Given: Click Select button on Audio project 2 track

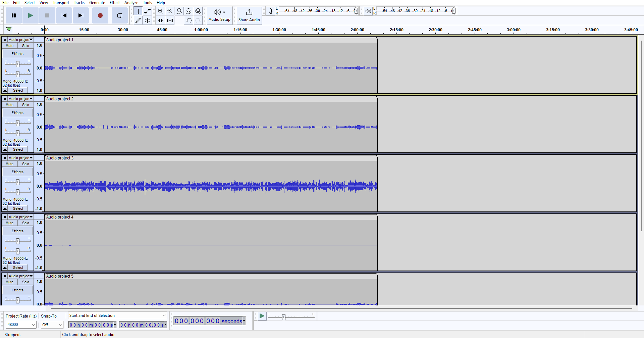Looking at the screenshot, I should point(18,149).
